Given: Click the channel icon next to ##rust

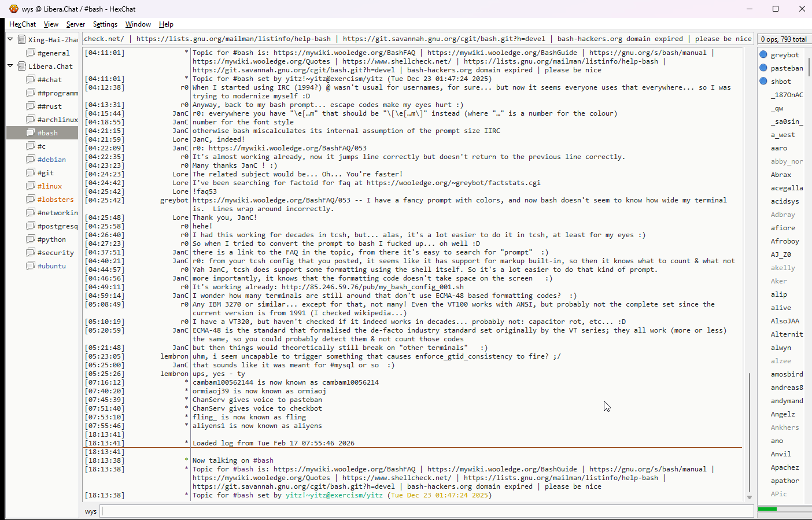Looking at the screenshot, I should coord(31,106).
